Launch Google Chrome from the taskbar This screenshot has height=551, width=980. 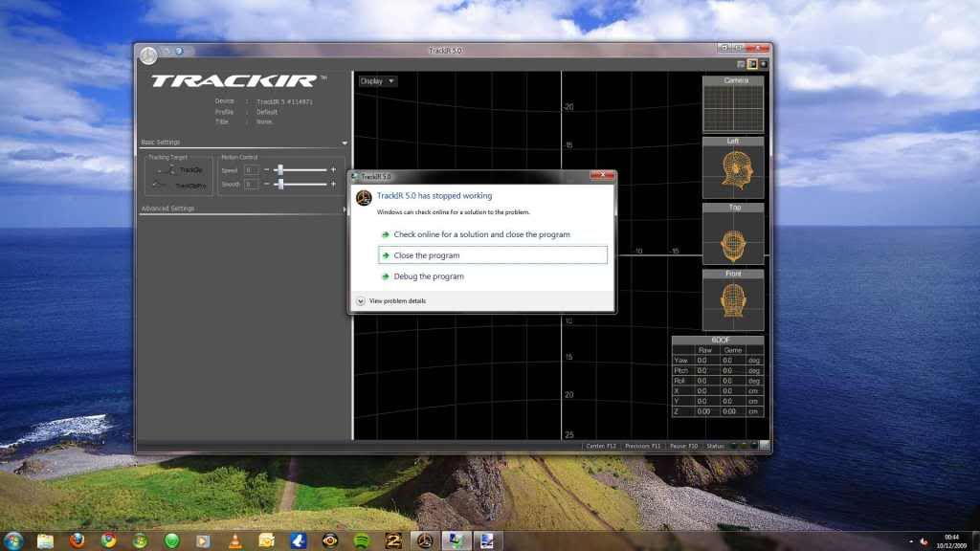coord(109,540)
